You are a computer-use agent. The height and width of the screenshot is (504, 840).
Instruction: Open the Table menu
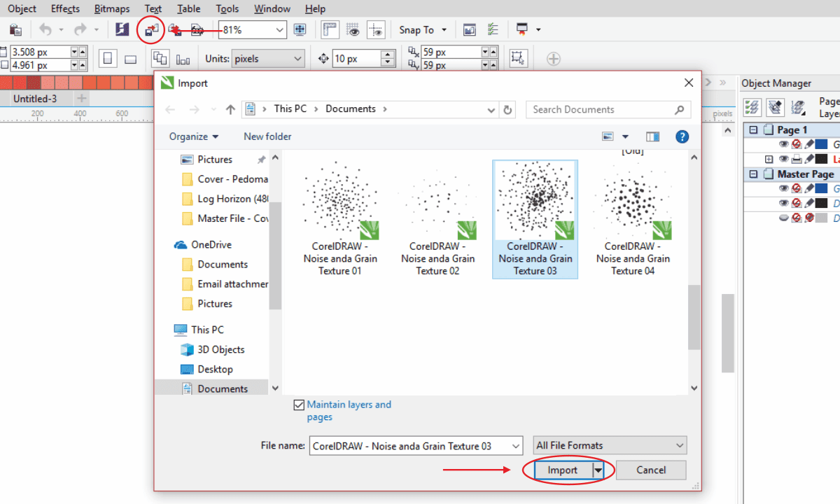pyautogui.click(x=188, y=8)
